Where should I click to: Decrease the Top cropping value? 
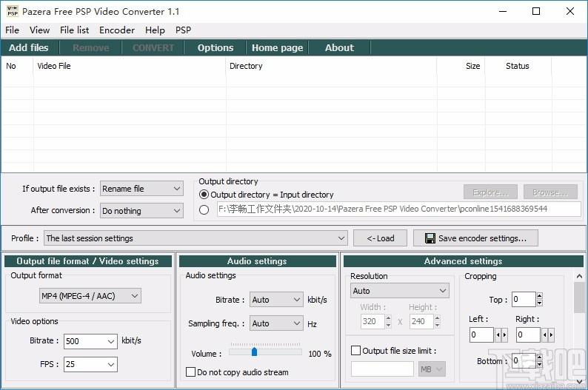point(540,303)
